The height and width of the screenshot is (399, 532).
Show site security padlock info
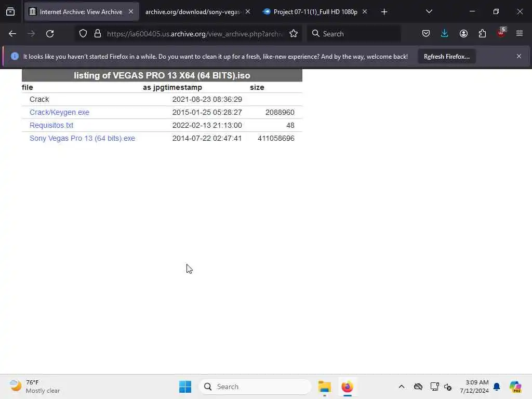point(98,34)
